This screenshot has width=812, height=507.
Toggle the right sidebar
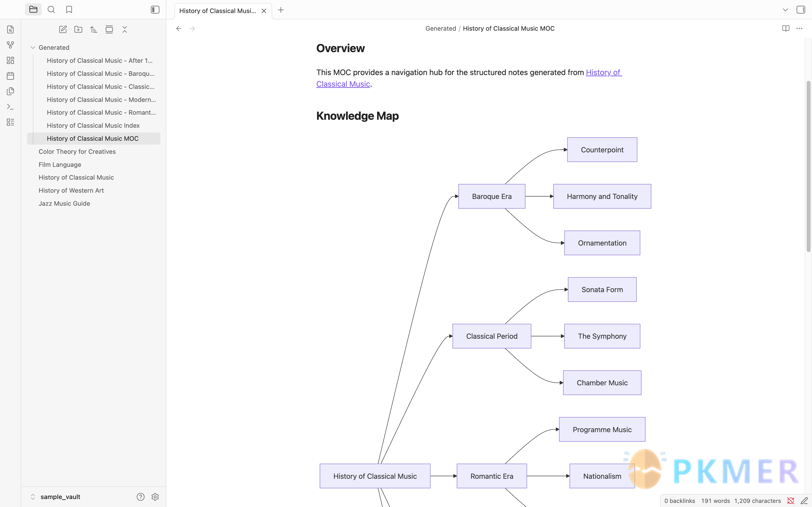(x=801, y=10)
